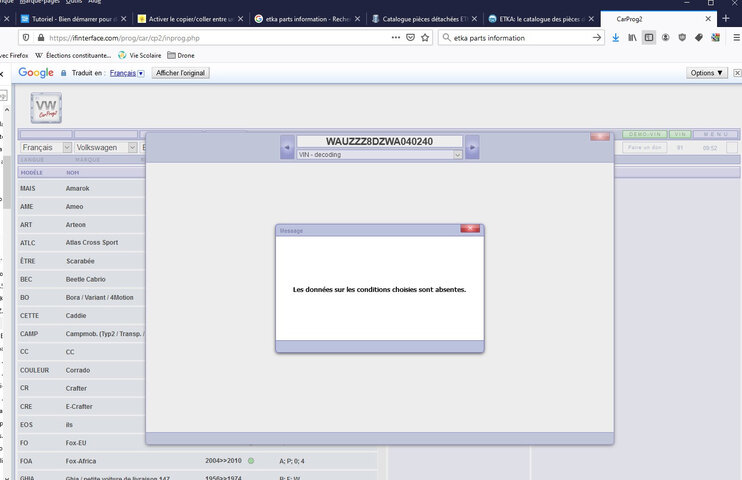The height and width of the screenshot is (480, 742).
Task: Open page actions three-dots menu
Action: click(396, 37)
